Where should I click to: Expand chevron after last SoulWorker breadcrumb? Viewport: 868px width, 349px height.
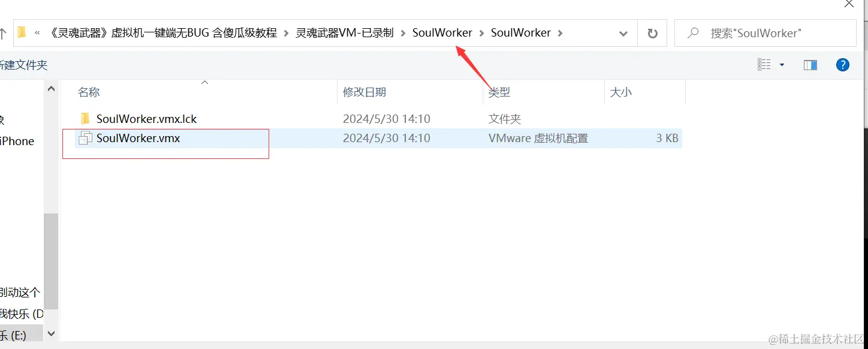pos(560,33)
